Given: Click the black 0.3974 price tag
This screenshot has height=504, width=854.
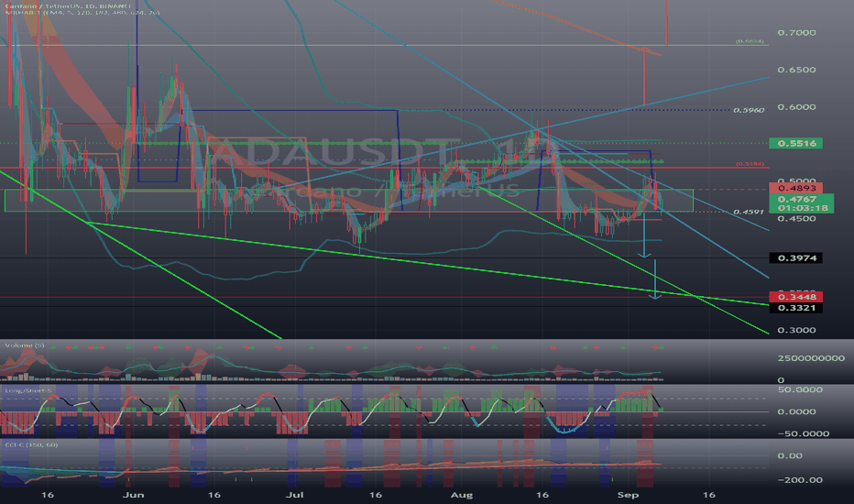Looking at the screenshot, I should [795, 257].
